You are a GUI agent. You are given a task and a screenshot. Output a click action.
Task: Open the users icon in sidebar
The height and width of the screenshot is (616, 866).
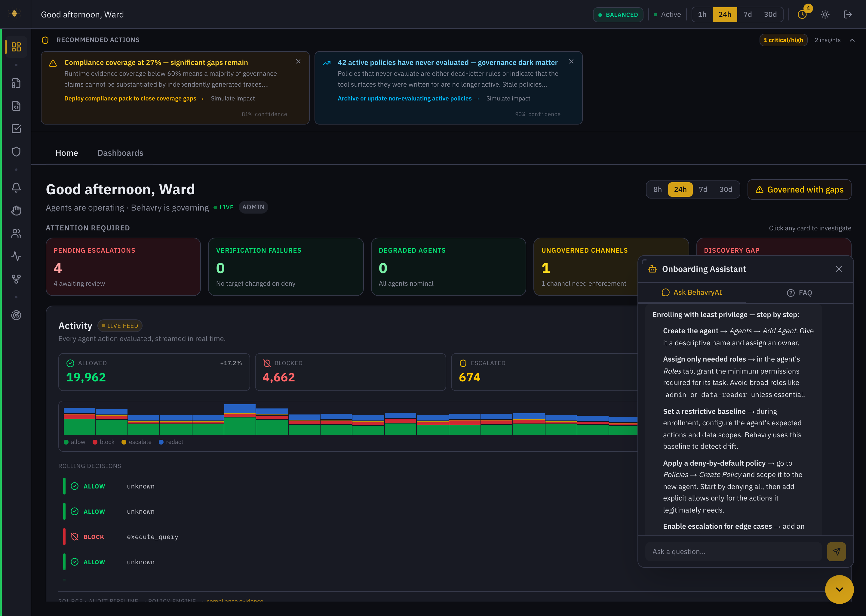[16, 233]
